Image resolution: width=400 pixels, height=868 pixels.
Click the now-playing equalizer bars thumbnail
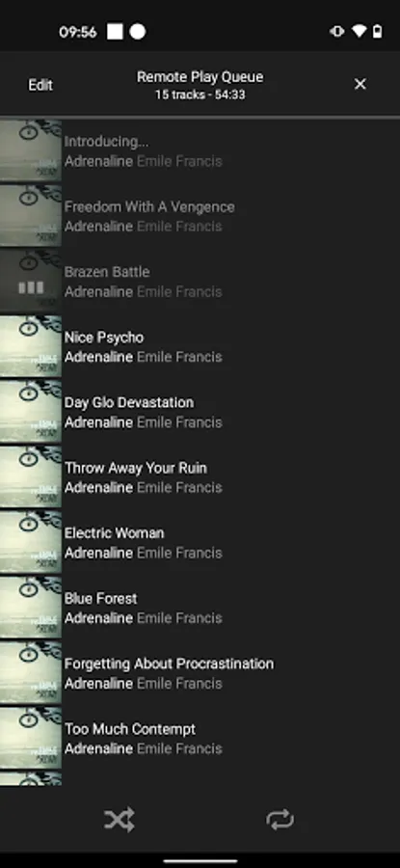[31, 282]
